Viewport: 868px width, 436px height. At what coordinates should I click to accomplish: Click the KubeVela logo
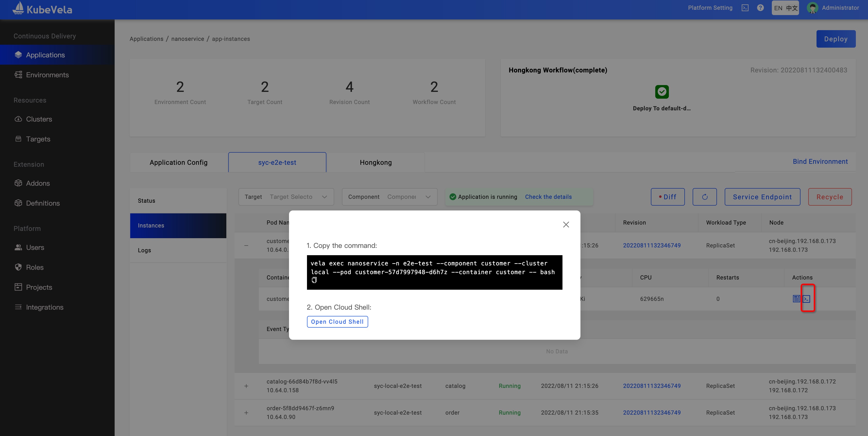(x=43, y=9)
